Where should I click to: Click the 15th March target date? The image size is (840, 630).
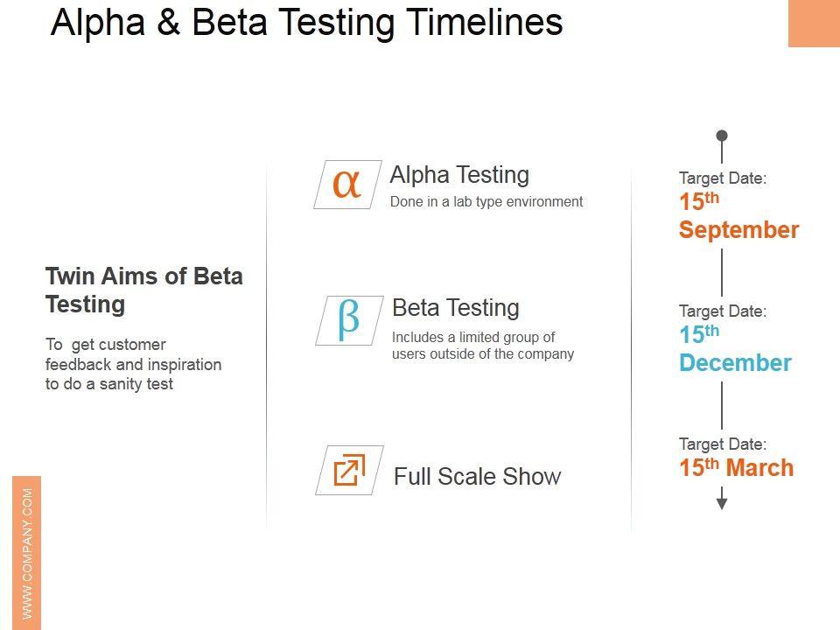[x=737, y=468]
